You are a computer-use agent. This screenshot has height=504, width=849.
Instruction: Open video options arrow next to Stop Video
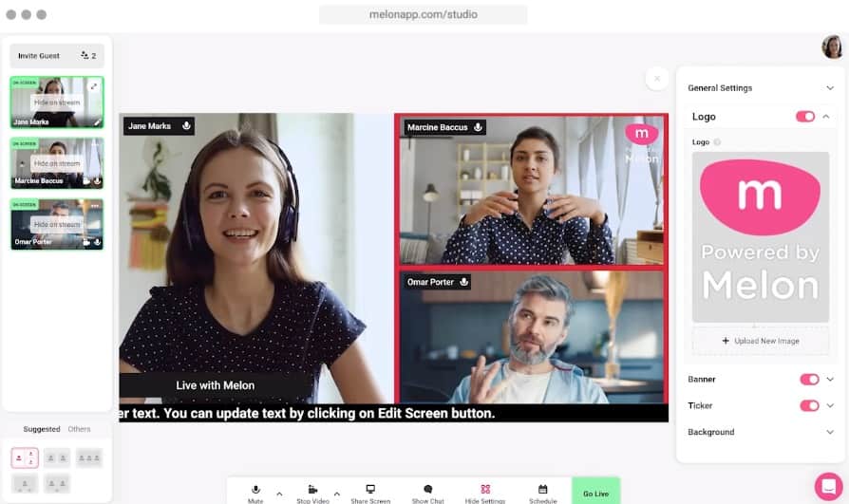pyautogui.click(x=337, y=494)
